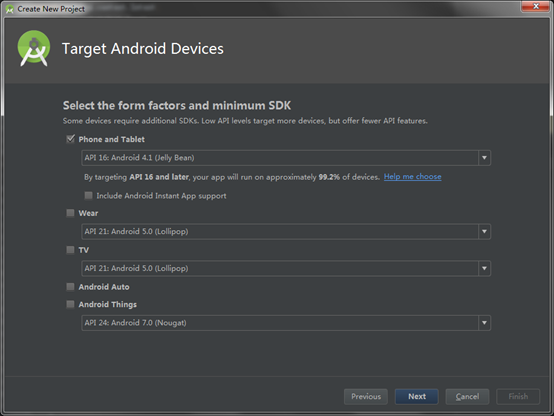Image resolution: width=554 pixels, height=416 pixels.
Task: Tick the Android Things checkbox
Action: [71, 304]
